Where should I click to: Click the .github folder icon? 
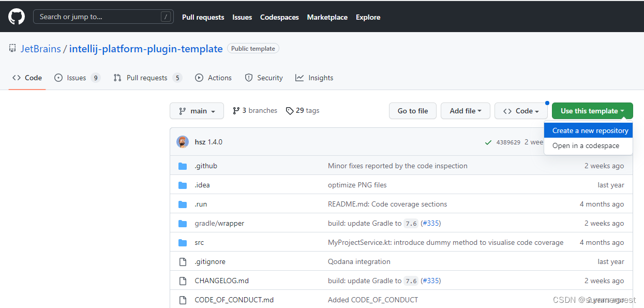point(183,166)
